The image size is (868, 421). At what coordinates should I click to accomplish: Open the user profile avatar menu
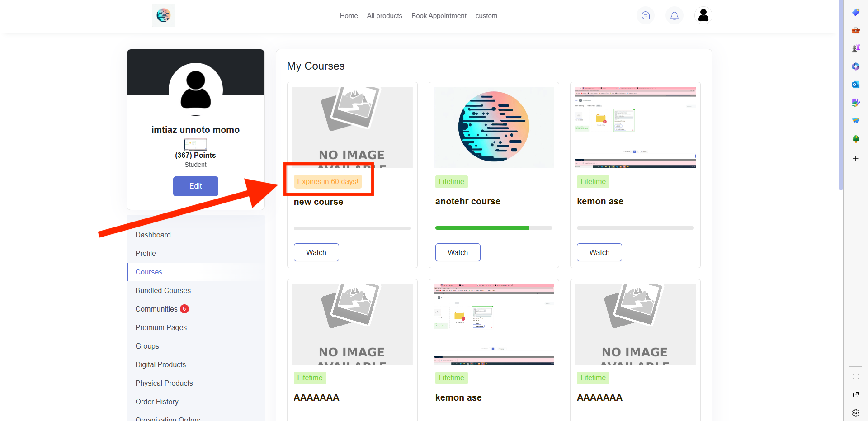[x=703, y=16]
